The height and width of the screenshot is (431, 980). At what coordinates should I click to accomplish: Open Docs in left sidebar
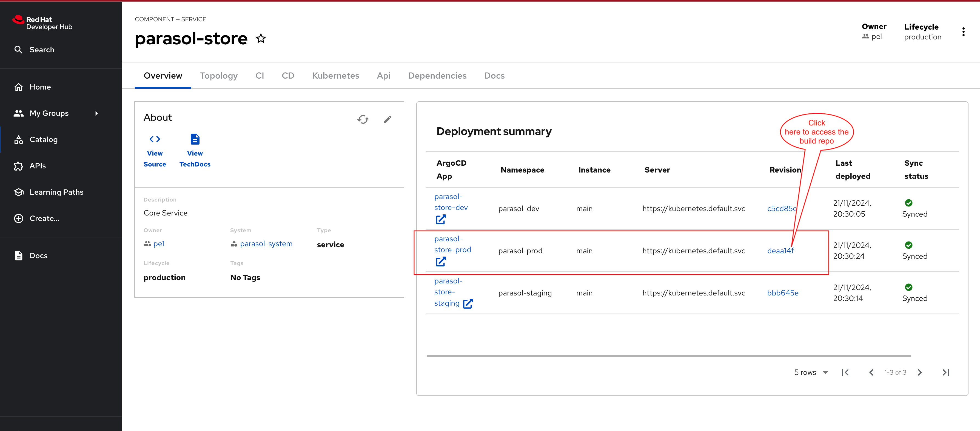(31, 255)
